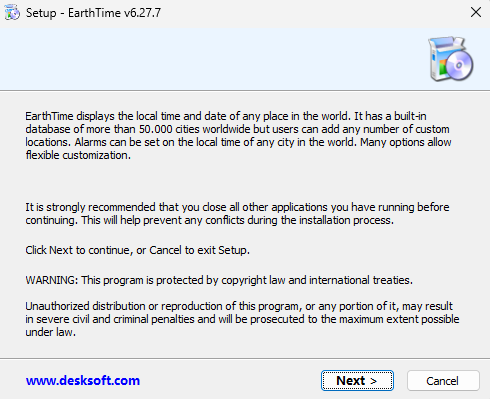
Task: Cancel the EarthTime setup
Action: pyautogui.click(x=443, y=380)
